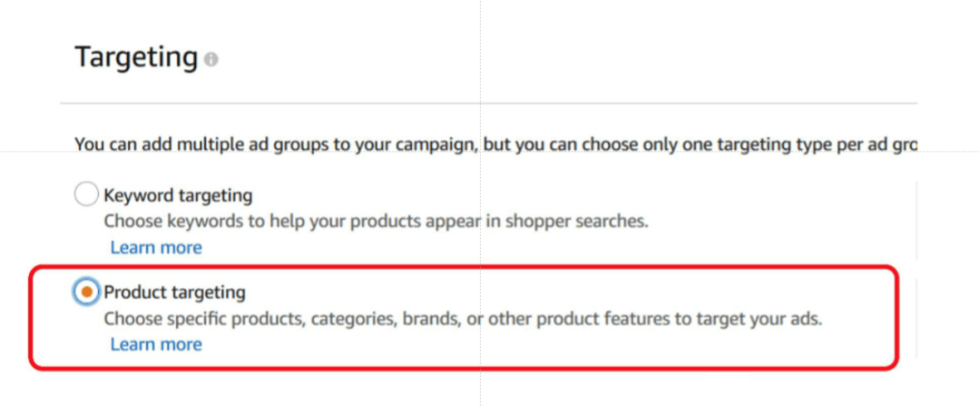Click the Keyword targeting option label
This screenshot has width=980, height=407.
pos(178,194)
